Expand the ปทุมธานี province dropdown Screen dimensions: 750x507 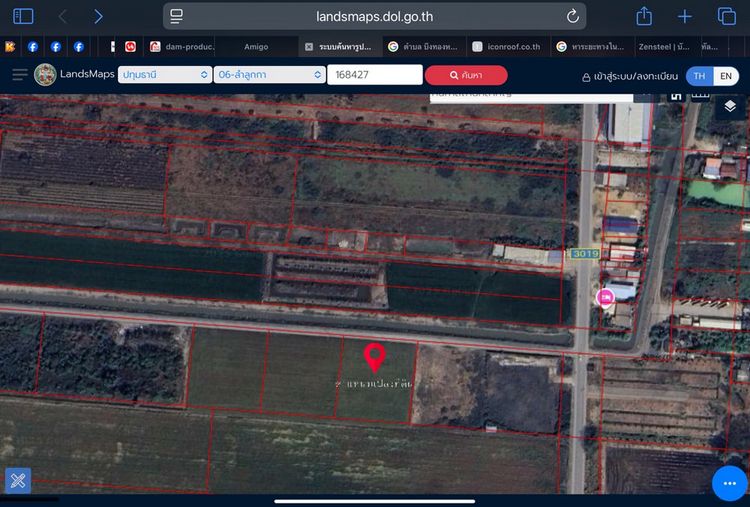click(x=165, y=75)
